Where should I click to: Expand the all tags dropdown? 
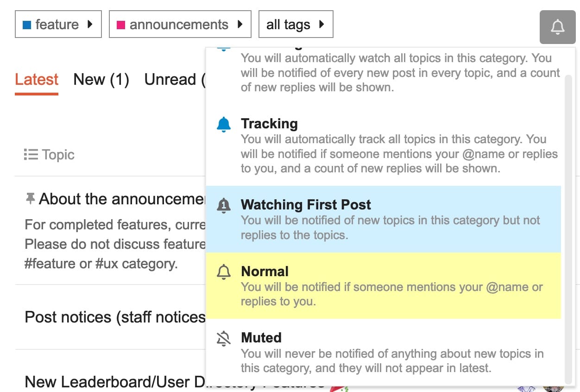296,24
